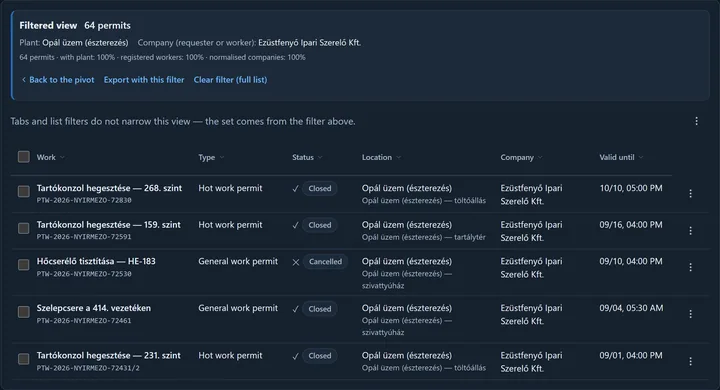The image size is (720, 390).
Task: Click the valid-until value 09/10, 04:00 PM
Action: pyautogui.click(x=631, y=261)
